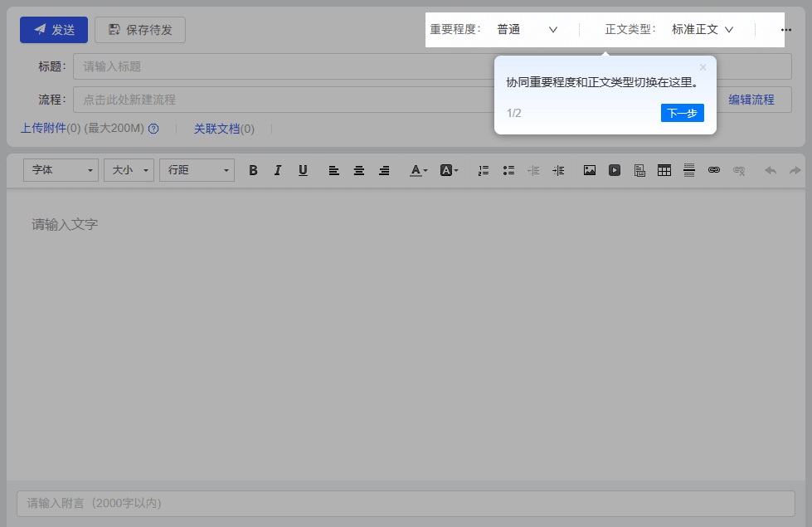
Task: Insert a video into the body
Action: point(614,170)
